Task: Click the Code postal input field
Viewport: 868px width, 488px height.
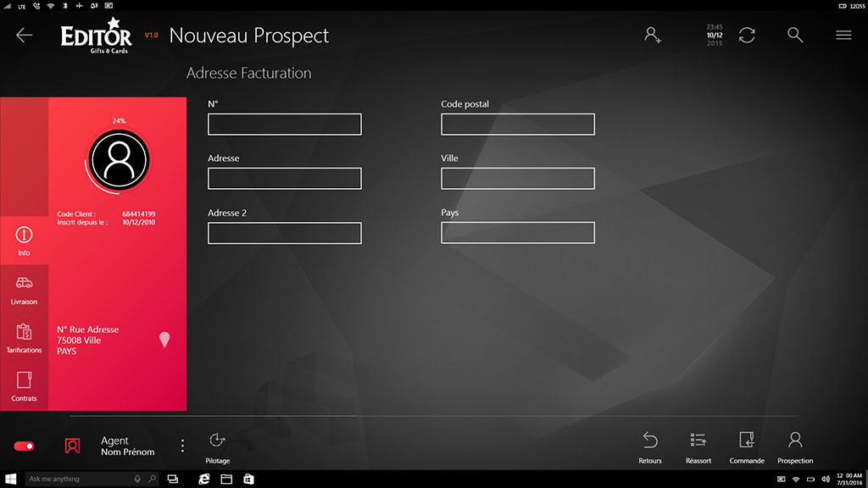Action: (x=517, y=125)
